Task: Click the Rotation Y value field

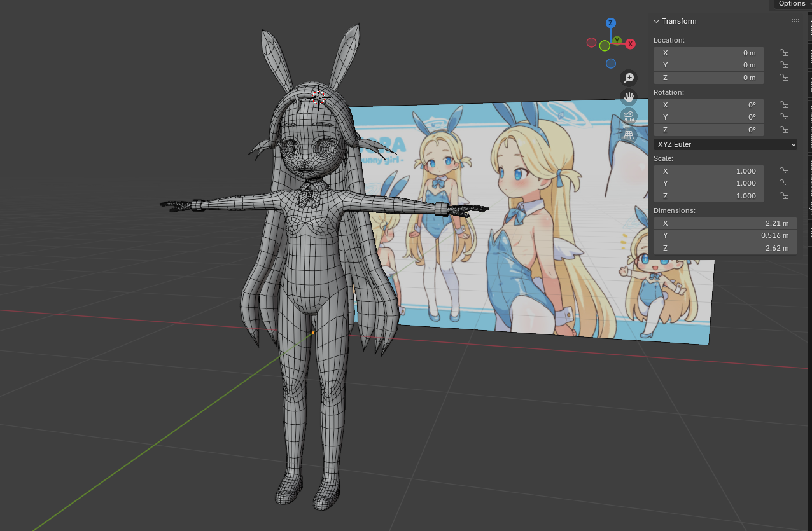Action: click(x=709, y=117)
